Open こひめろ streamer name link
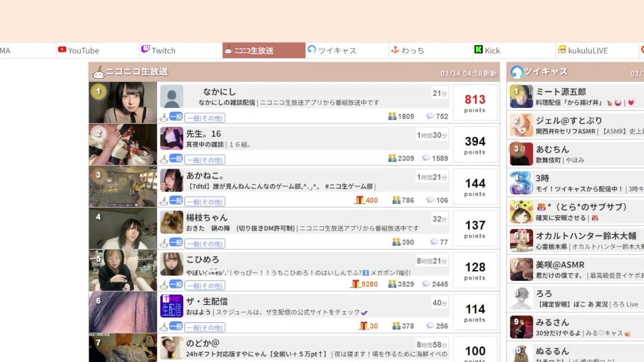Image resolution: width=644 pixels, height=362 pixels. pos(203,259)
